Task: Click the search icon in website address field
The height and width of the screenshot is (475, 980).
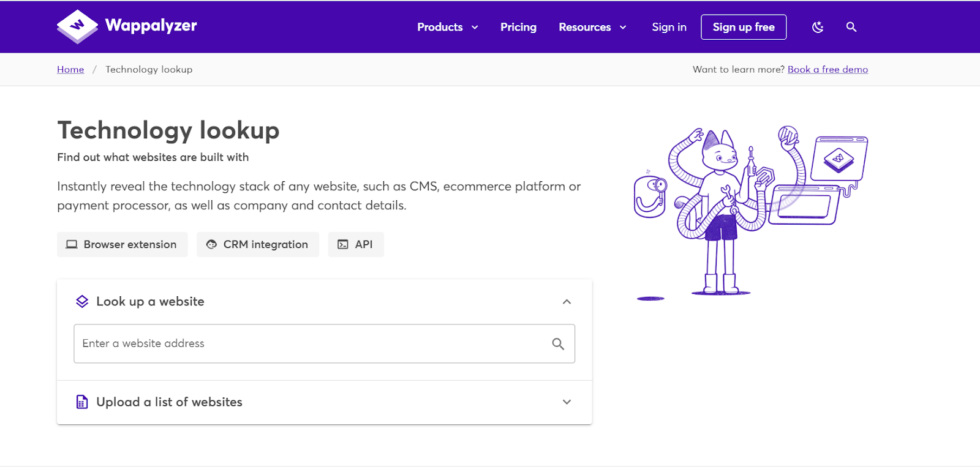Action: pos(558,344)
